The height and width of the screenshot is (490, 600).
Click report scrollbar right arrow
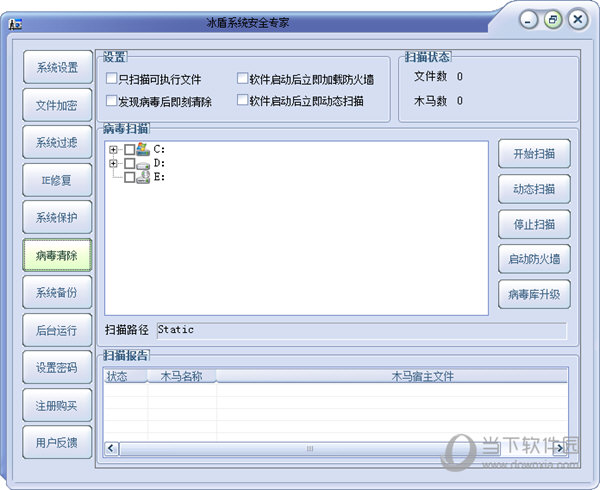[560, 448]
